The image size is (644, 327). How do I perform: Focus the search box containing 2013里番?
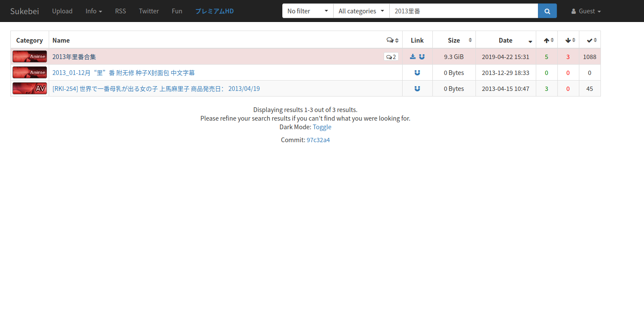[x=463, y=11]
